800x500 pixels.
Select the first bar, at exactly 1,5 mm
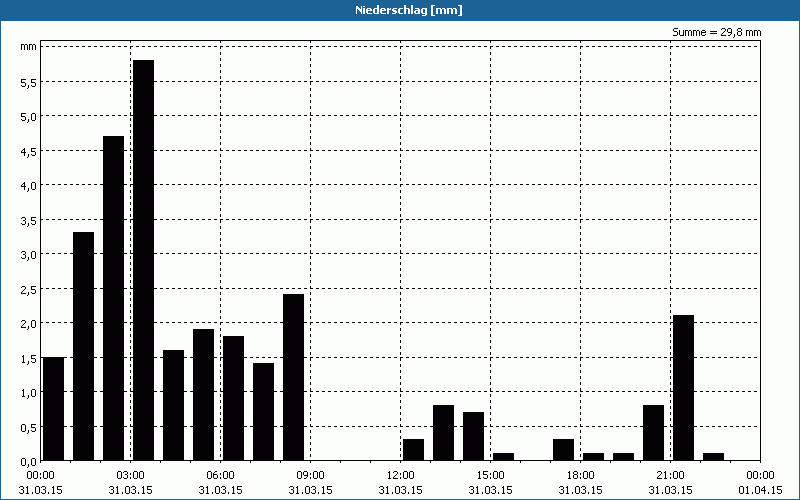54,409
